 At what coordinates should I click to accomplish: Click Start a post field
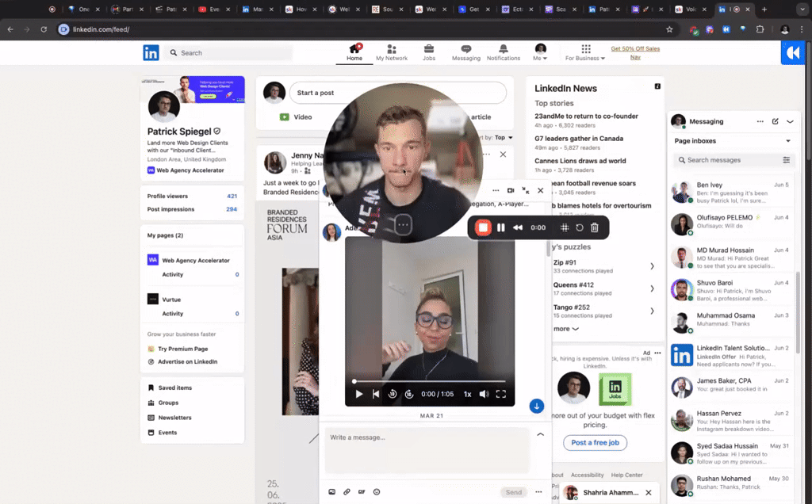[398, 93]
